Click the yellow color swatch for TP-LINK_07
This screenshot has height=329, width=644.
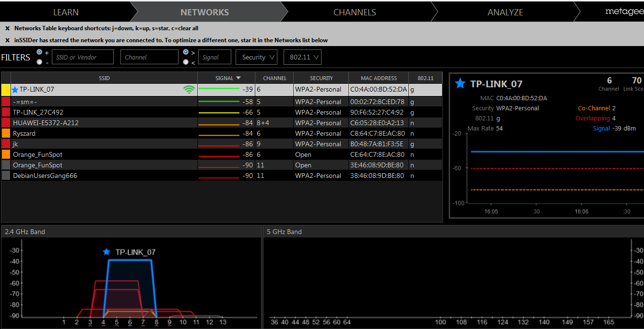(x=6, y=90)
